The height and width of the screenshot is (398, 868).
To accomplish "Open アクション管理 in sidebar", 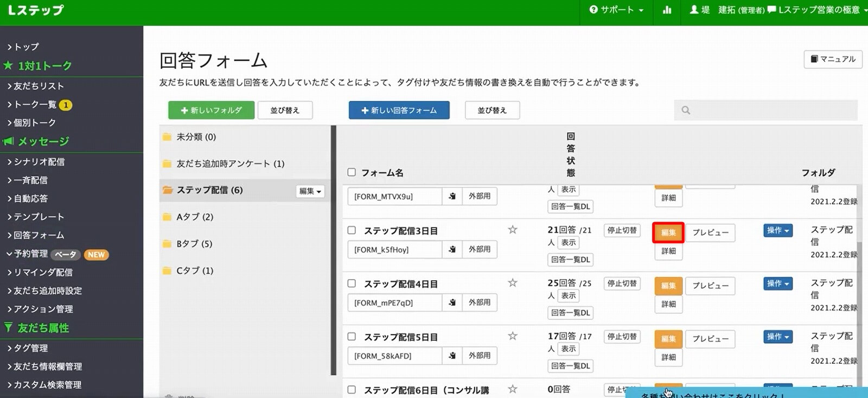I will point(40,309).
